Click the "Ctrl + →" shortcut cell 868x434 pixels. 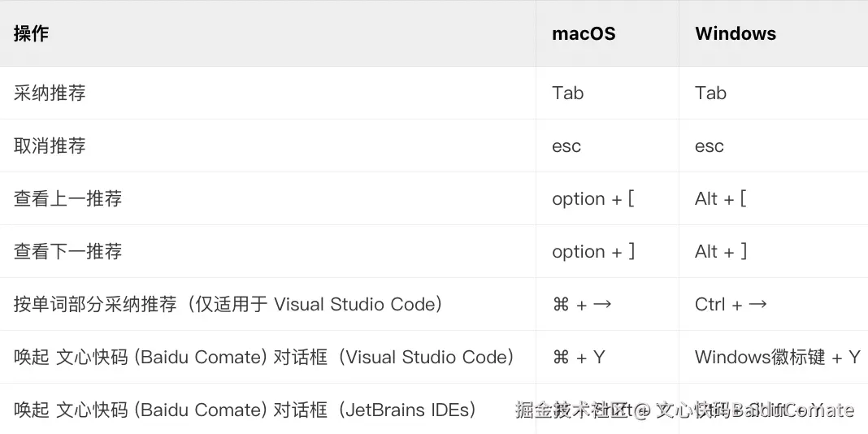tap(731, 305)
